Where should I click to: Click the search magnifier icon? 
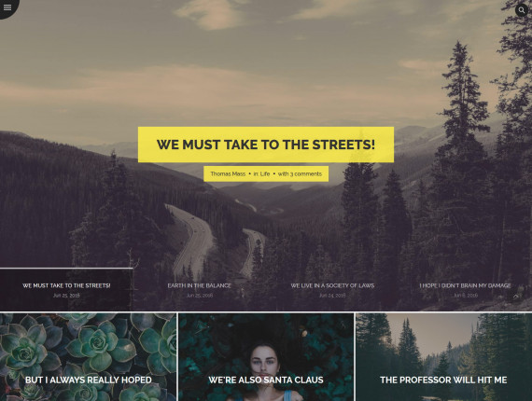(522, 10)
